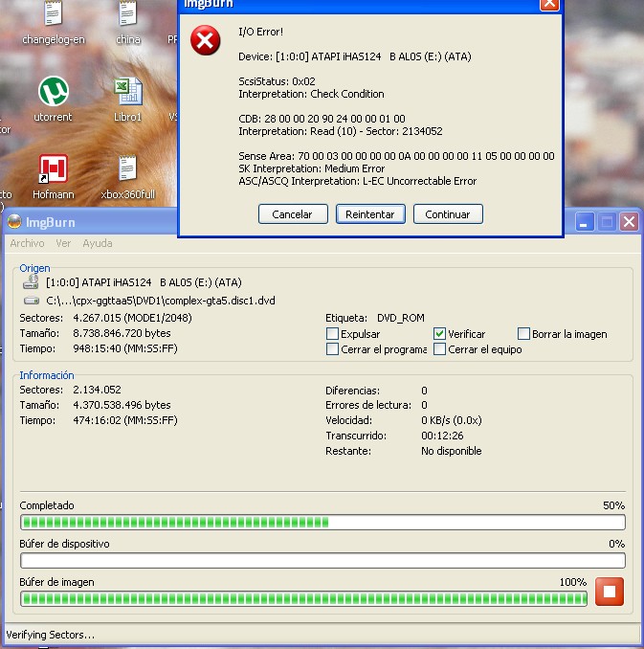Click the red error icon in dialog
Viewport: 644px width, 649px height.
click(206, 40)
